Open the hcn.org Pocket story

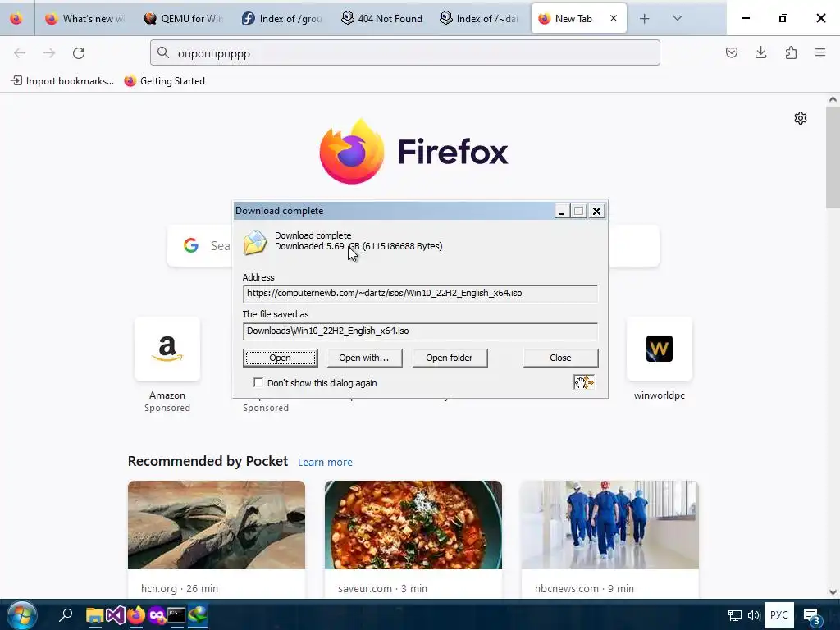(x=217, y=539)
